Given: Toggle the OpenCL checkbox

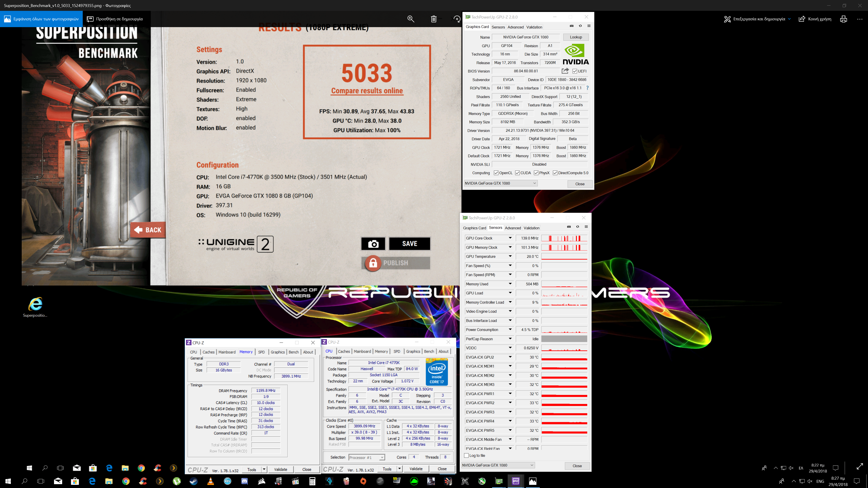Looking at the screenshot, I should point(496,173).
